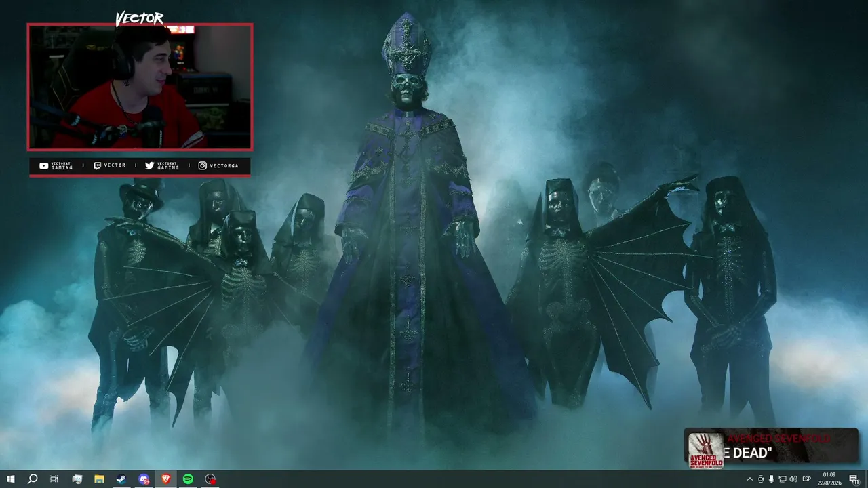868x488 pixels.
Task: Open Action Center notifications icon
Action: (x=854, y=479)
